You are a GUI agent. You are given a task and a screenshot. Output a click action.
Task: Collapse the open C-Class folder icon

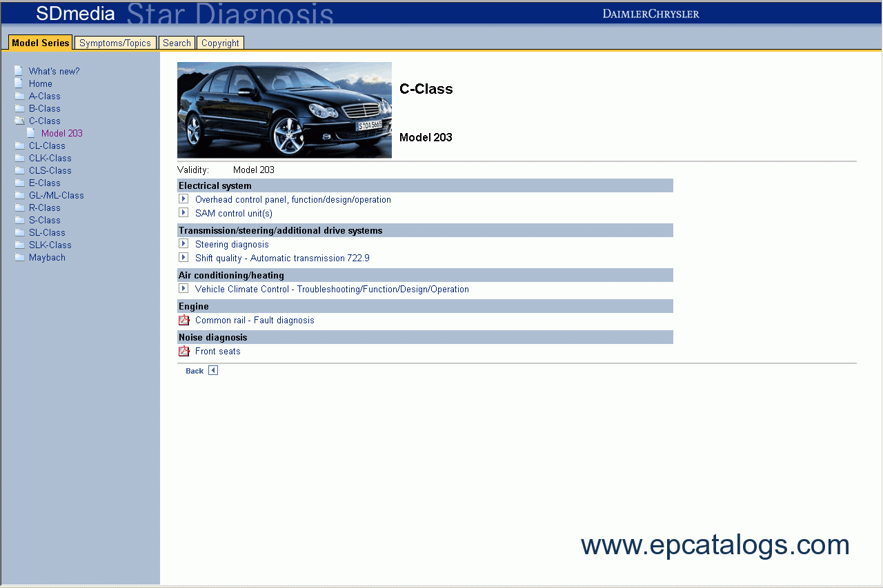coord(19,121)
